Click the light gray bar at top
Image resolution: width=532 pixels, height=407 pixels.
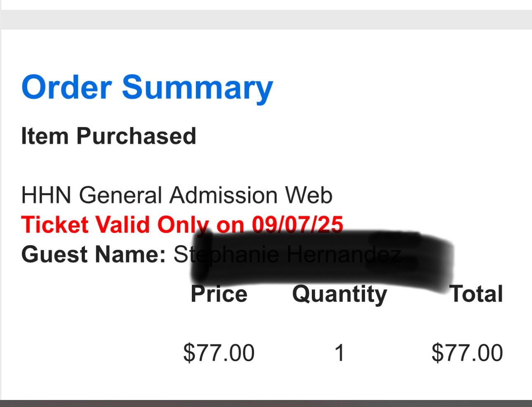click(x=266, y=19)
